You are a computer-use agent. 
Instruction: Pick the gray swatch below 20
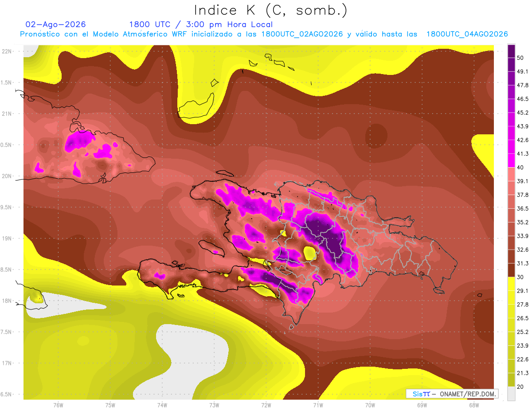(x=511, y=394)
